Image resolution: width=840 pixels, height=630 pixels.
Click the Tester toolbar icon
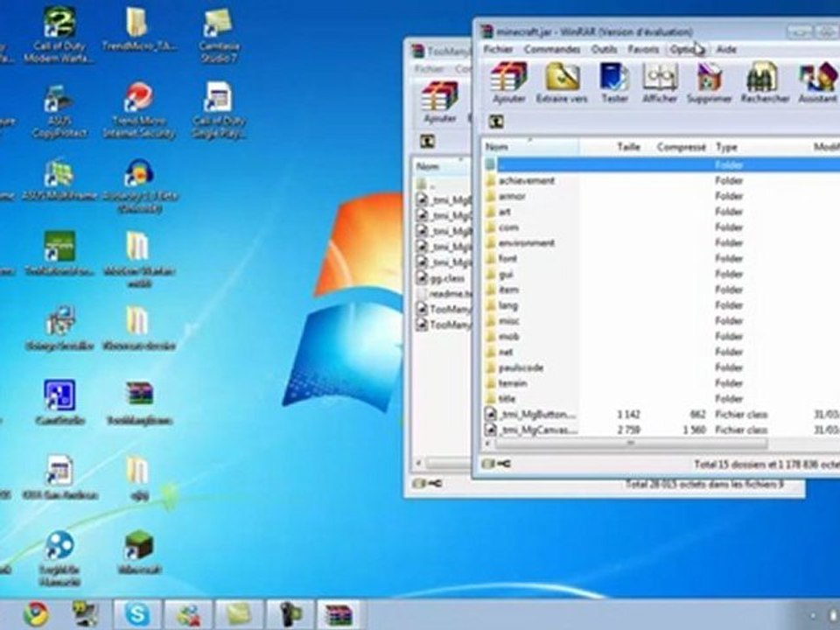[x=614, y=82]
